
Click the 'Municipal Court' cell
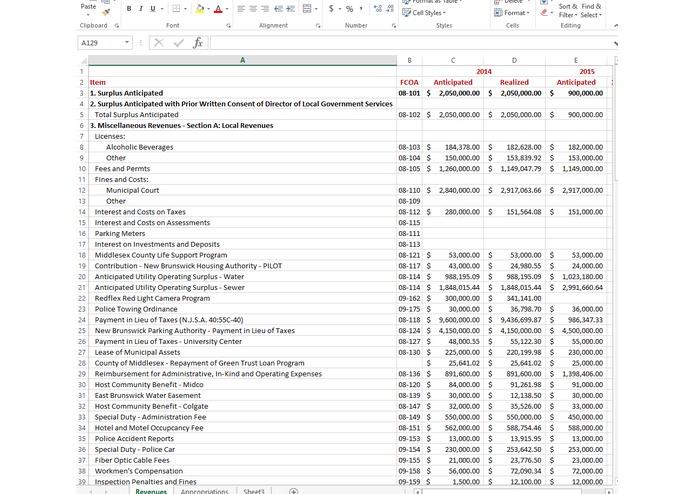(x=242, y=190)
